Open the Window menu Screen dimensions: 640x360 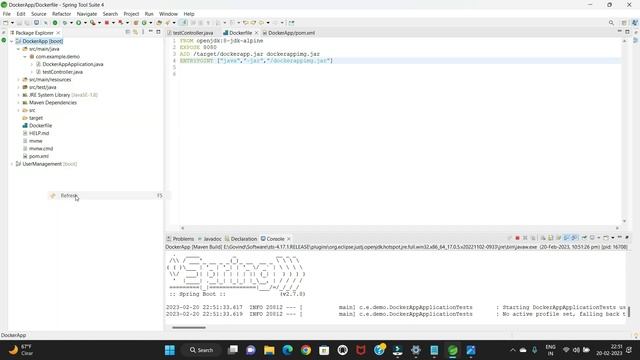tap(168, 14)
